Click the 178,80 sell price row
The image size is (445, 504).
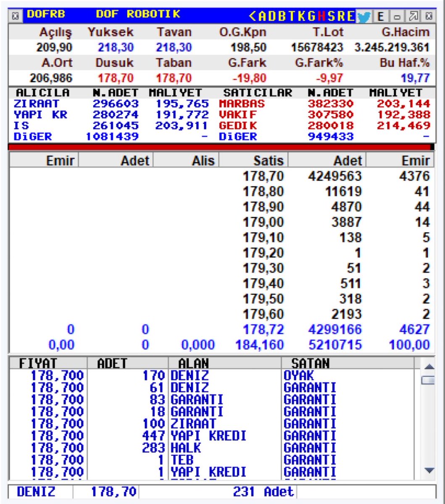pyautogui.click(x=263, y=192)
